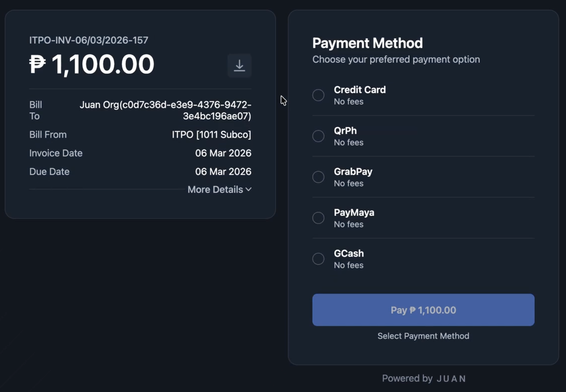This screenshot has height=392, width=566.
Task: Select the GrabPay radio button
Action: coord(318,177)
